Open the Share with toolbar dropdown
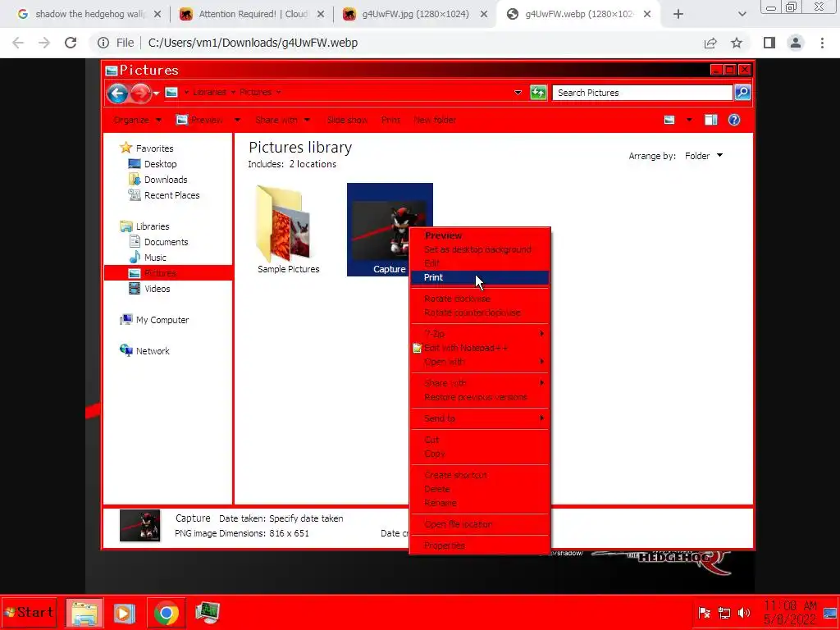The height and width of the screenshot is (630, 840). (282, 120)
